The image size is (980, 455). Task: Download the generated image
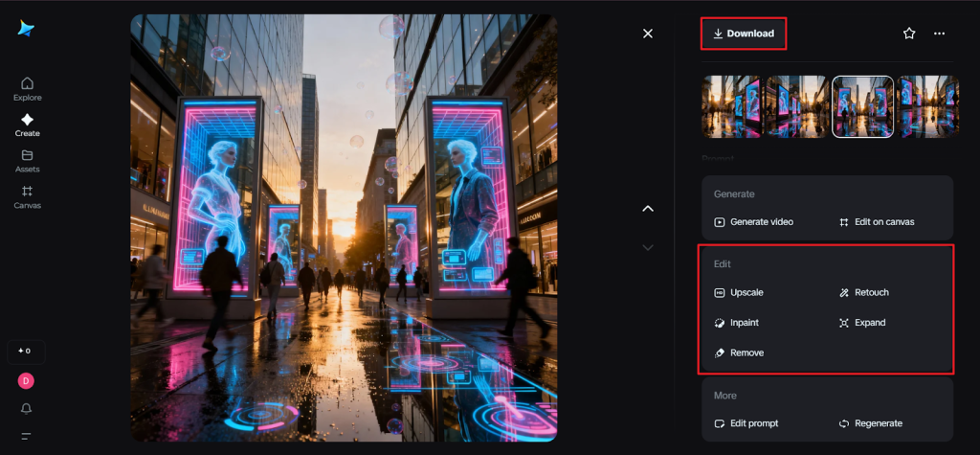tap(744, 34)
